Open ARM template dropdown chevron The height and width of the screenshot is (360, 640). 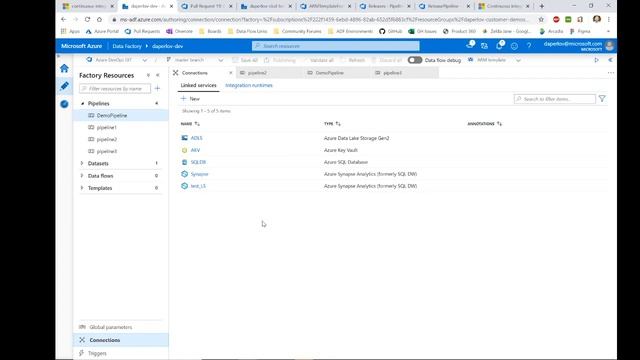(x=518, y=60)
